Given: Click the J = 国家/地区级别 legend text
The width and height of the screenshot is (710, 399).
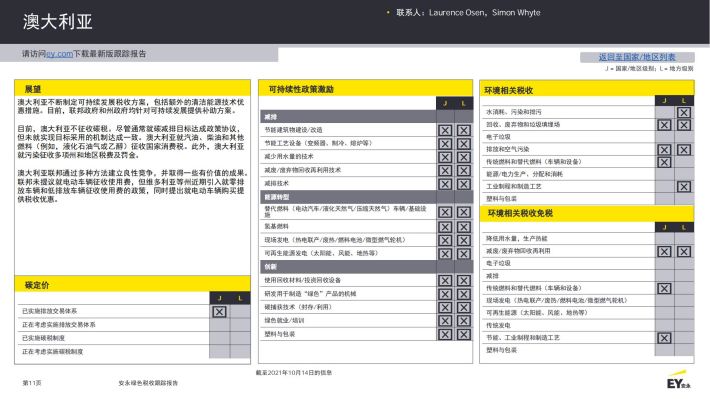Looking at the screenshot, I should point(630,69).
